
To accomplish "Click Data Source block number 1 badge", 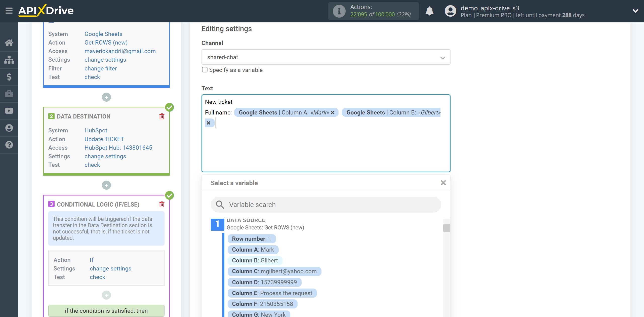I will click(x=217, y=224).
